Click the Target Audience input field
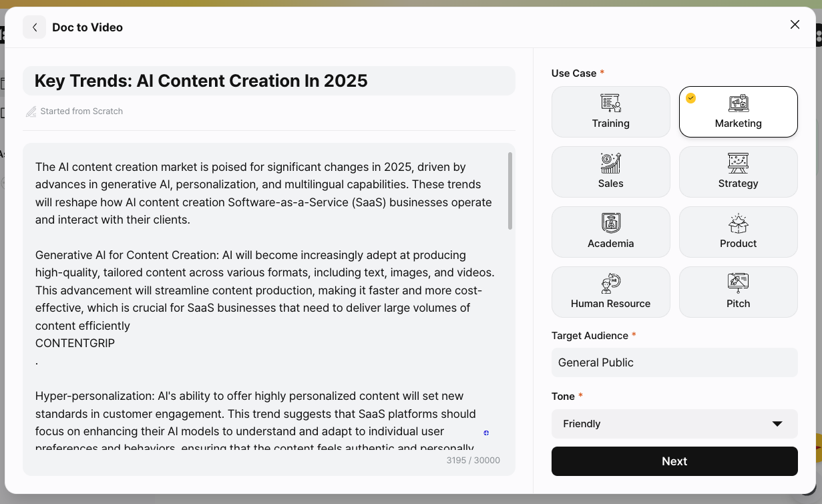 click(x=674, y=362)
